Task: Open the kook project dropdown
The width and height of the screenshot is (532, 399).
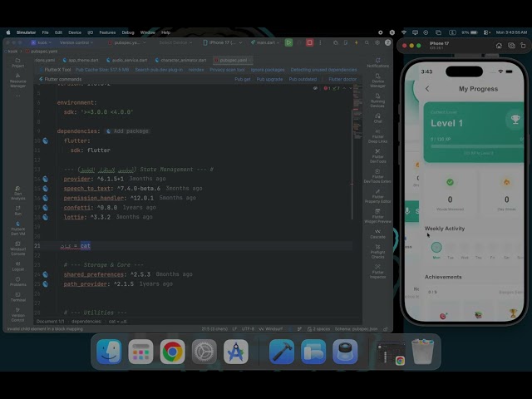Action: pos(41,42)
